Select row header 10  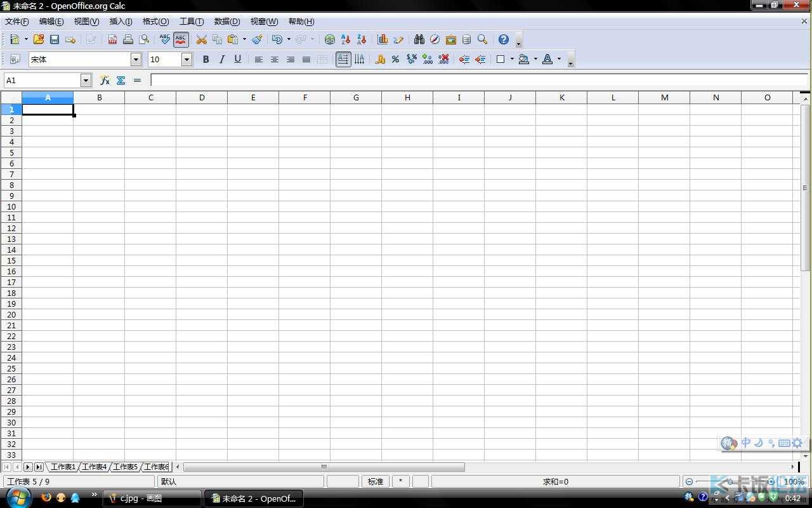click(11, 206)
